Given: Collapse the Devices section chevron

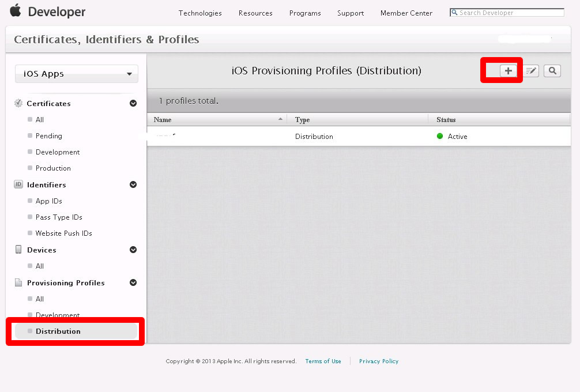Looking at the screenshot, I should tap(133, 250).
